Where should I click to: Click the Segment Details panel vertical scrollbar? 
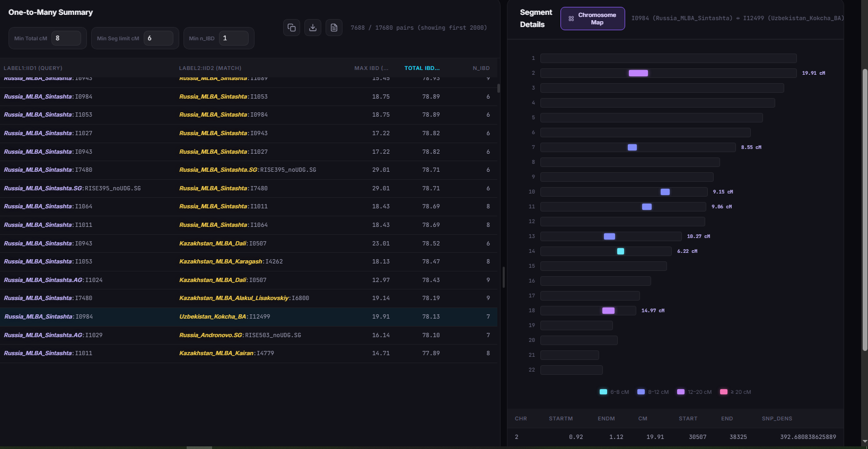[865, 209]
